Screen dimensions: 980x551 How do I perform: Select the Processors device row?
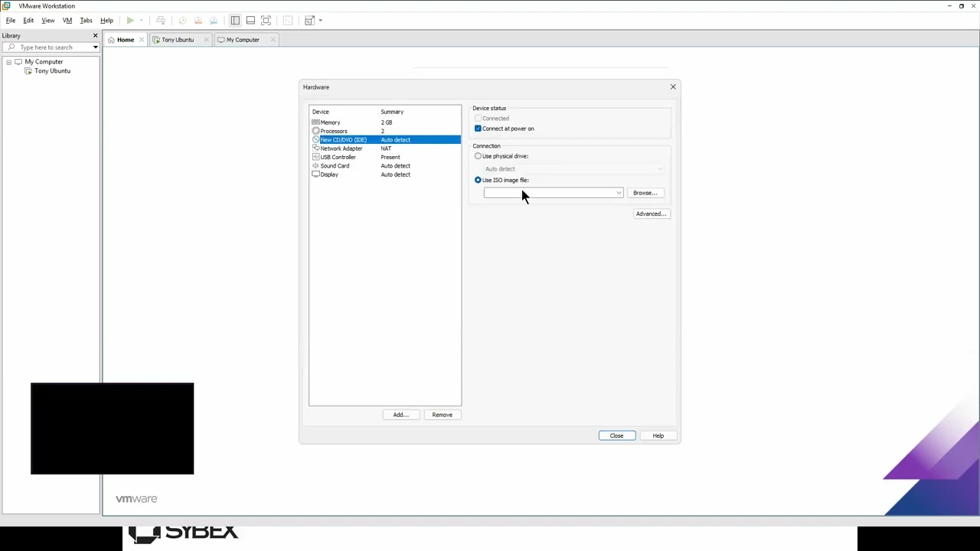click(x=385, y=131)
